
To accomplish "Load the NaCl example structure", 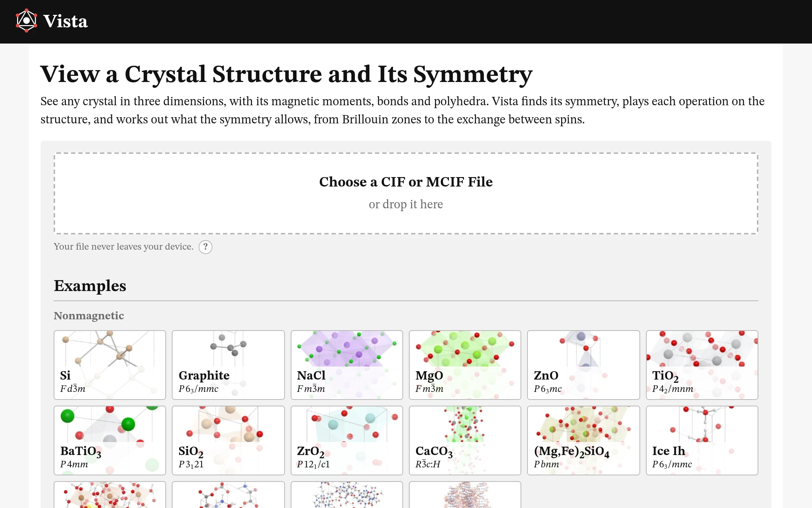I will click(347, 365).
